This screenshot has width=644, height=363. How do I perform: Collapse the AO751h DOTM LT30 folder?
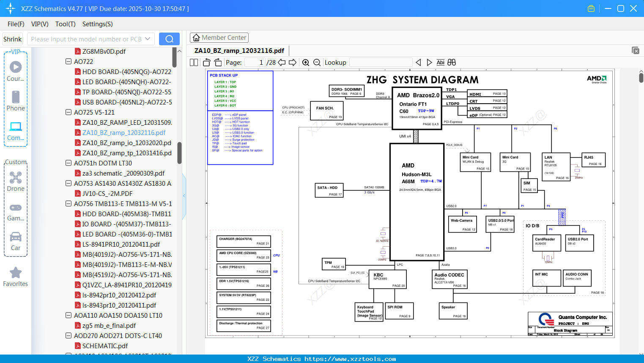(x=69, y=163)
